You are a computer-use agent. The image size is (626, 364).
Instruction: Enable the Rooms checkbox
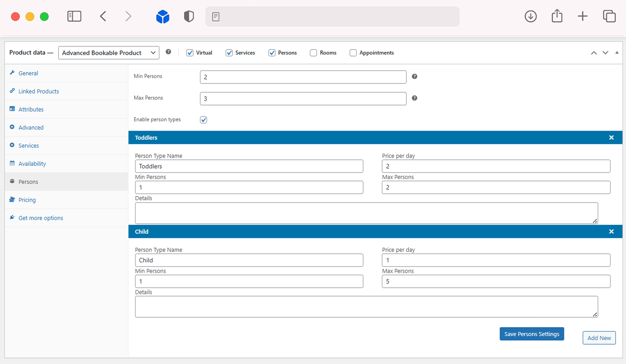tap(313, 53)
